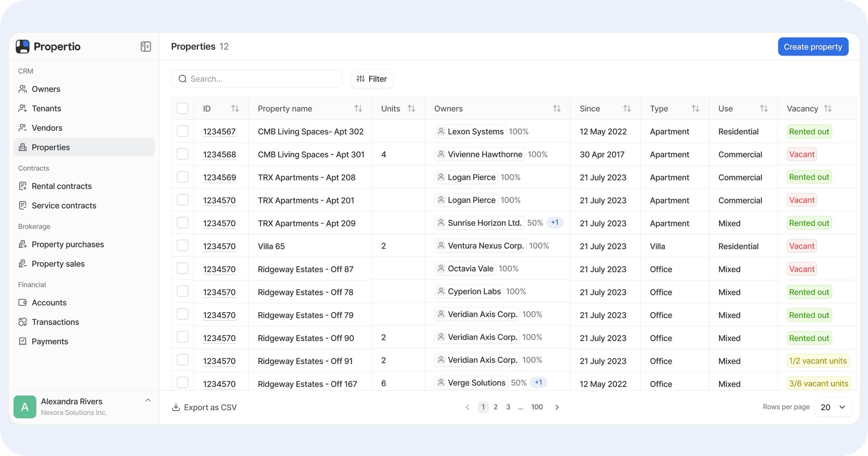The height and width of the screenshot is (456, 868).
Task: Sort by Since date column icon
Action: (x=627, y=109)
